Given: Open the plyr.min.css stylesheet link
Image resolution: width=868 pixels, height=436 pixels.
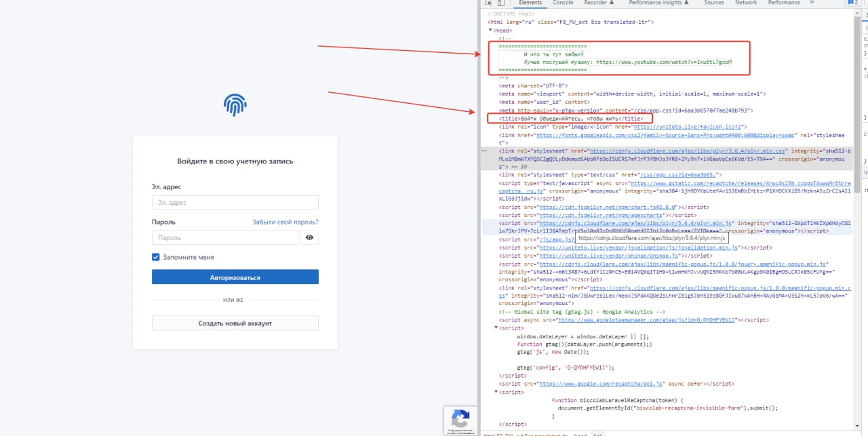Looking at the screenshot, I should pos(687,151).
